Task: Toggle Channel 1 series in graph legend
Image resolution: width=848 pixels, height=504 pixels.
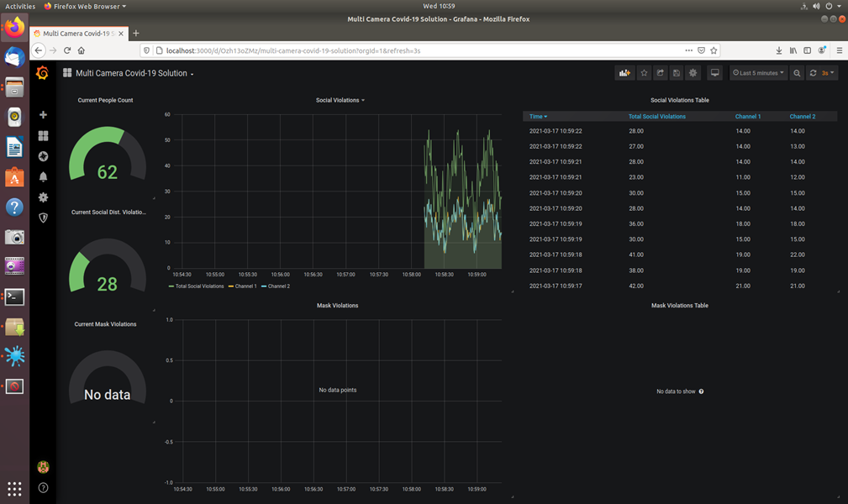Action: (245, 286)
